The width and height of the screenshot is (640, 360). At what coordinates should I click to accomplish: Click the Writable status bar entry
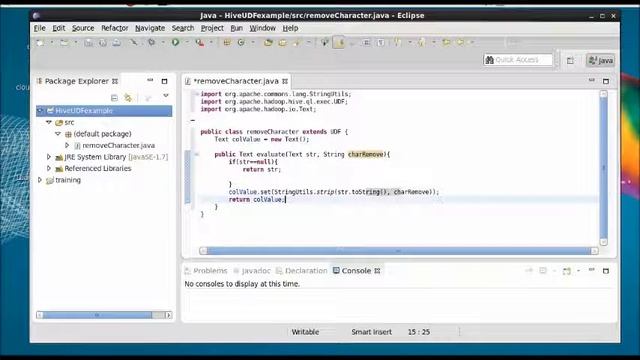click(x=305, y=332)
